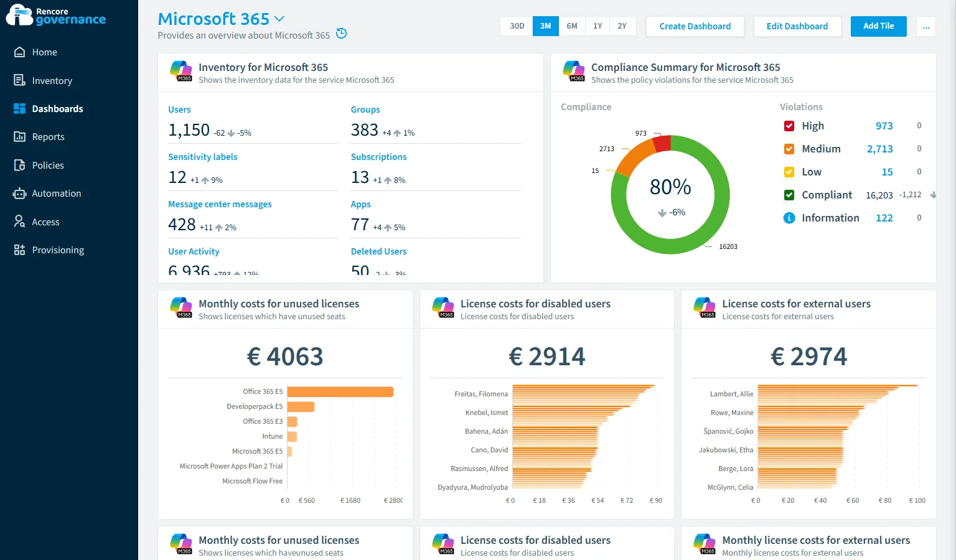Click the 122 Information count
956x560 pixels.
tap(884, 218)
